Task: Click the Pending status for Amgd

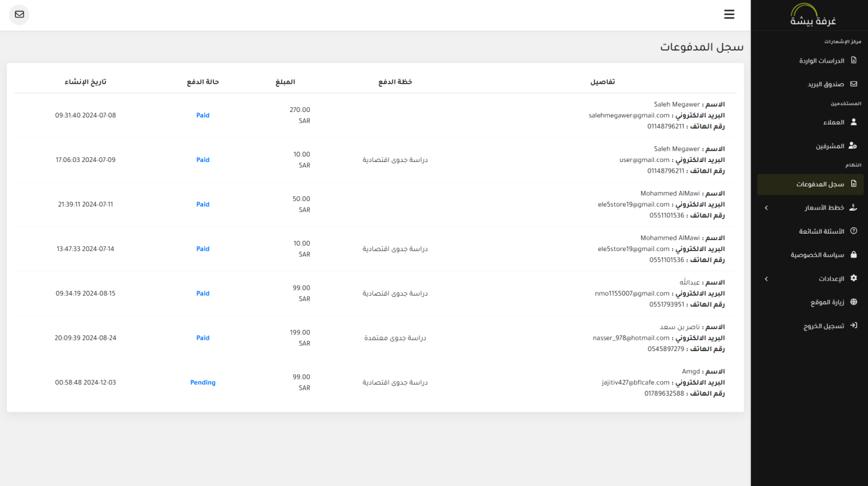Action: pyautogui.click(x=203, y=382)
